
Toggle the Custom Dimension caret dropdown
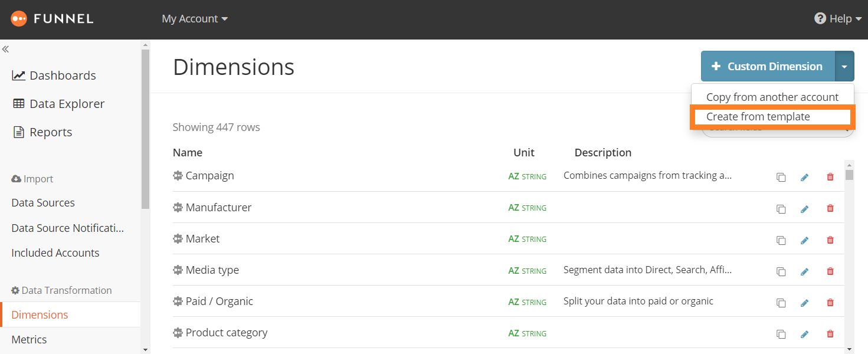[x=844, y=67]
